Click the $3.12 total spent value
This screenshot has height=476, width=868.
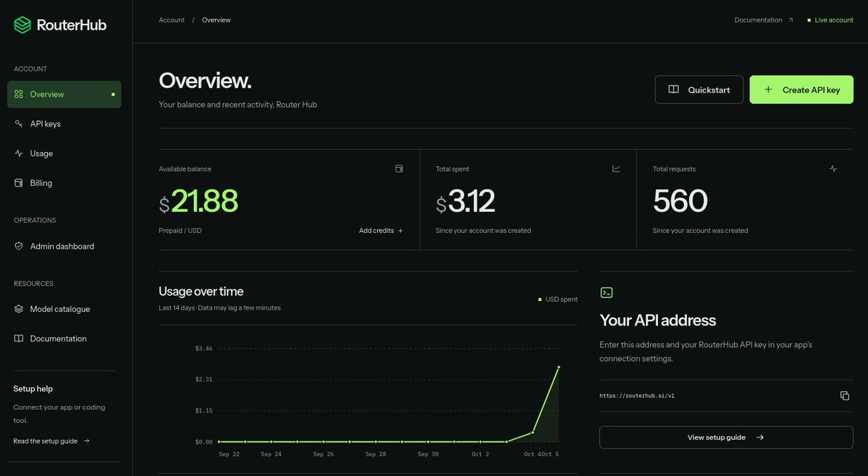coord(465,200)
